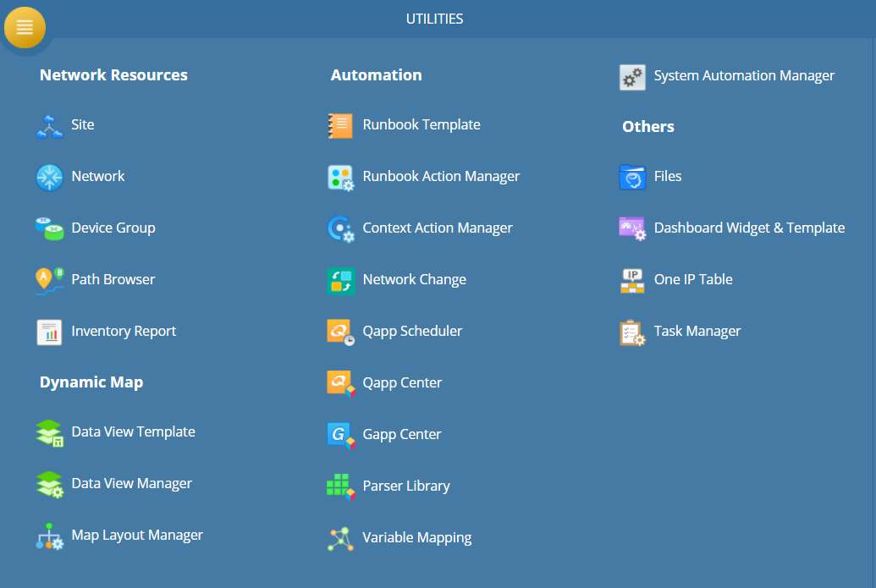Open the Gapp Center icon
Screen dimensions: 876x588
340,435
